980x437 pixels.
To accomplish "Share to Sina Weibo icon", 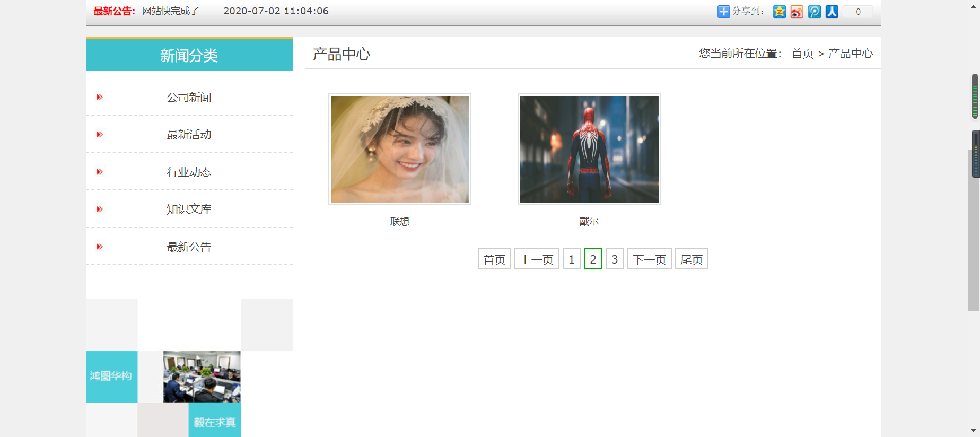I will point(797,11).
